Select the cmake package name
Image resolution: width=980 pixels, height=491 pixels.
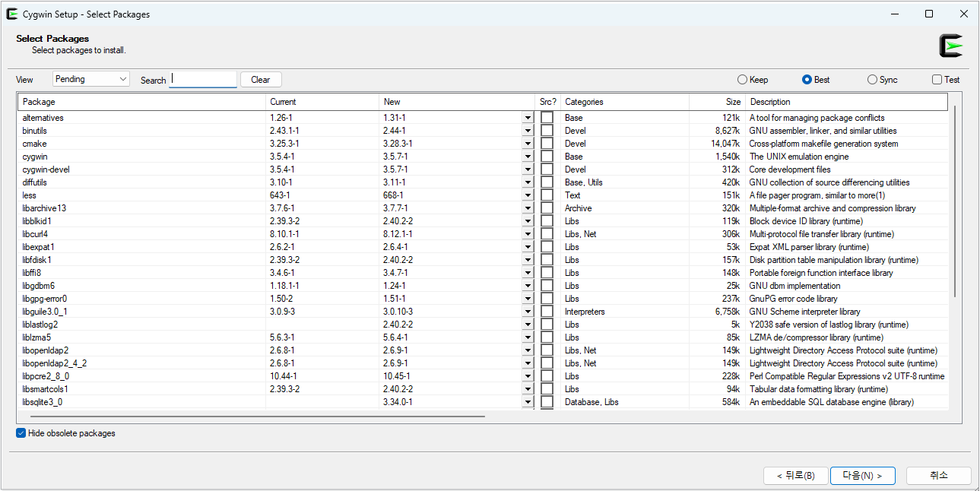click(x=34, y=144)
